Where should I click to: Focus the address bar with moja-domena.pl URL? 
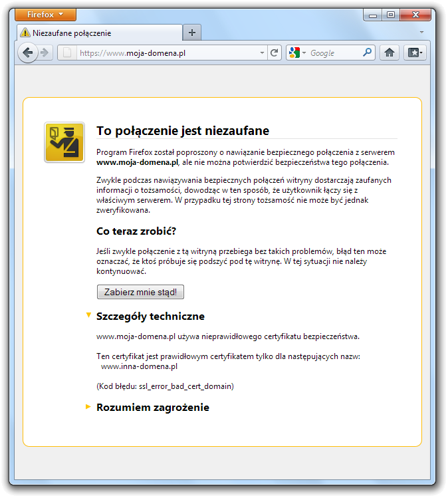(x=167, y=53)
